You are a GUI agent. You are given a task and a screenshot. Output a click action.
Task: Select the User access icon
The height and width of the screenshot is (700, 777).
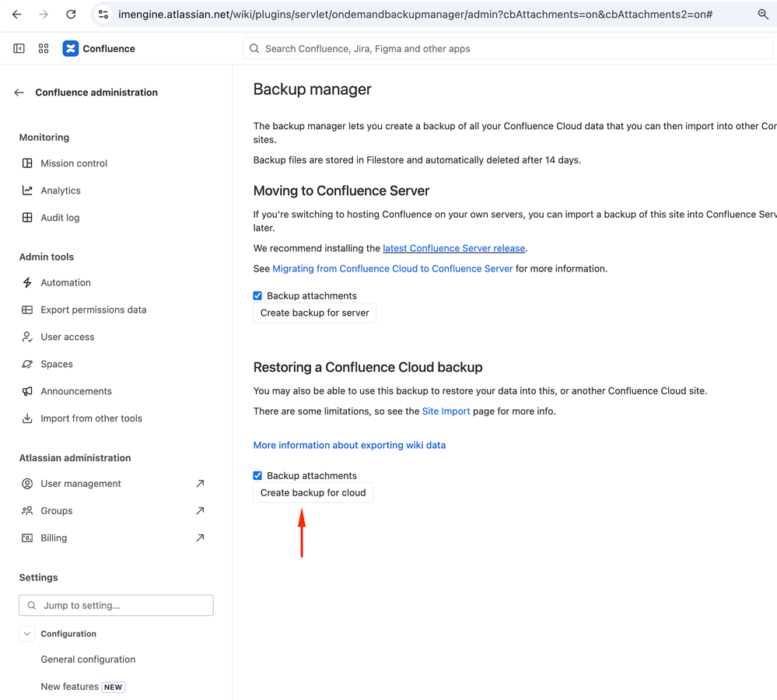coord(28,336)
